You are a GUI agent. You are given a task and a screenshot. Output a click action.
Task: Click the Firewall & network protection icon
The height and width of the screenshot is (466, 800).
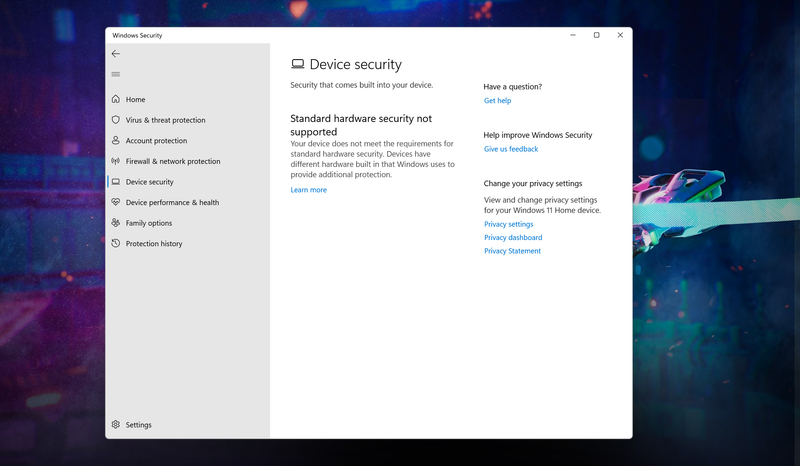[x=116, y=161]
